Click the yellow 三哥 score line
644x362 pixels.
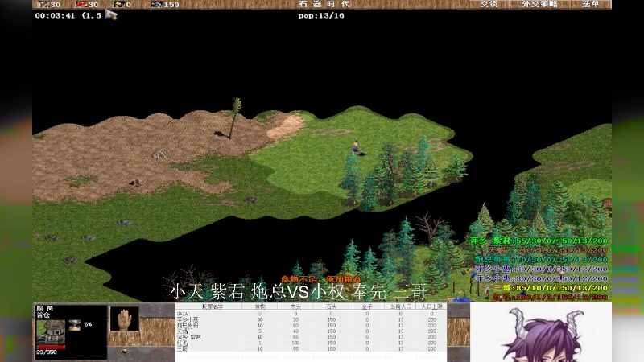click(x=551, y=288)
